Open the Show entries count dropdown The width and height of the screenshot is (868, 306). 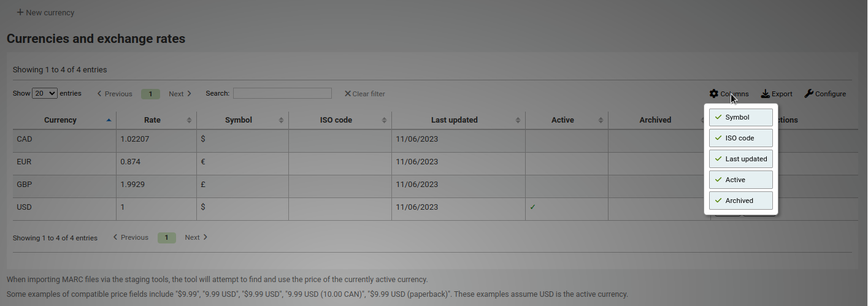coord(45,93)
